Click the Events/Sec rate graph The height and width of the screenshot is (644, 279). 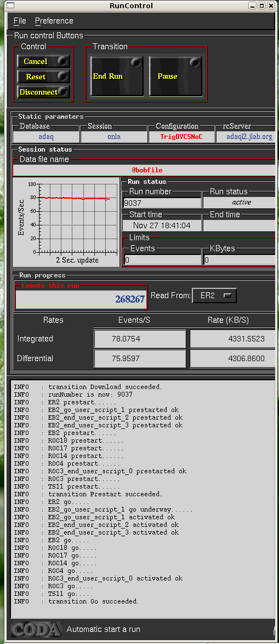pyautogui.click(x=67, y=222)
